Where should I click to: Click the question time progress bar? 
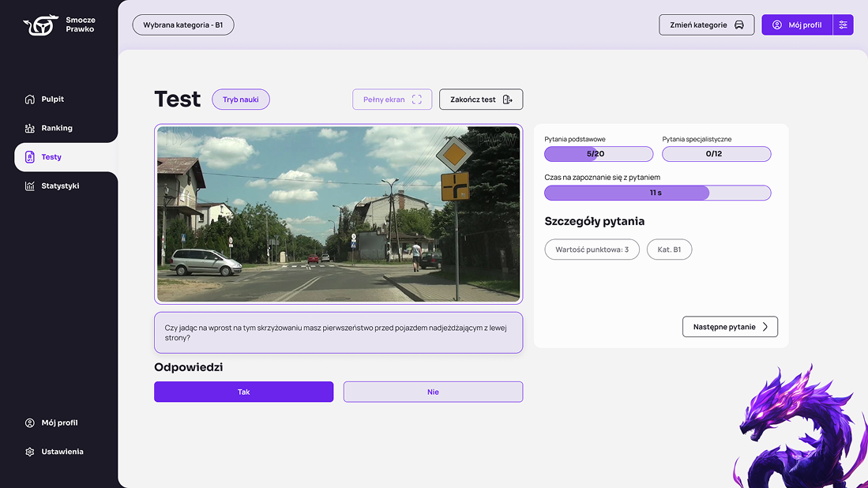[657, 193]
